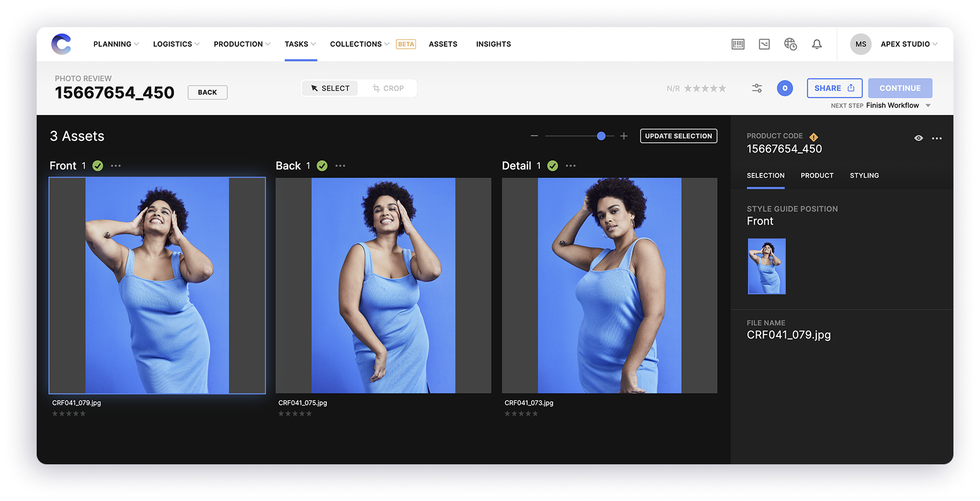Open the barcode scanner icon
This screenshot has height=501, width=980.
[x=738, y=44]
